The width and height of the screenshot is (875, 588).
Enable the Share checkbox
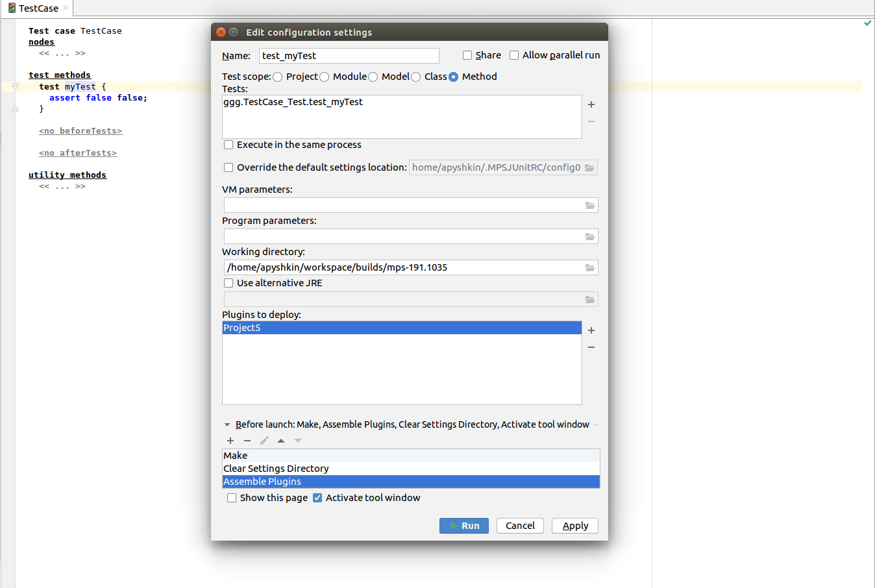[467, 55]
